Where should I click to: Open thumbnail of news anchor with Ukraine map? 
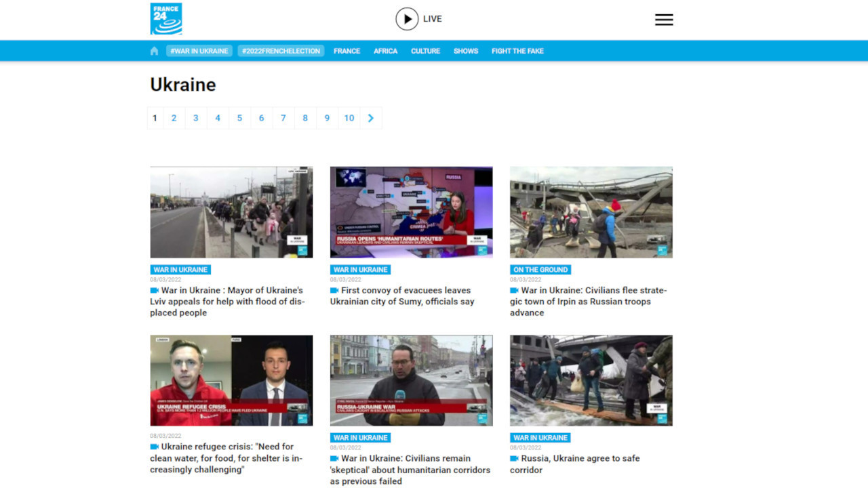(411, 212)
